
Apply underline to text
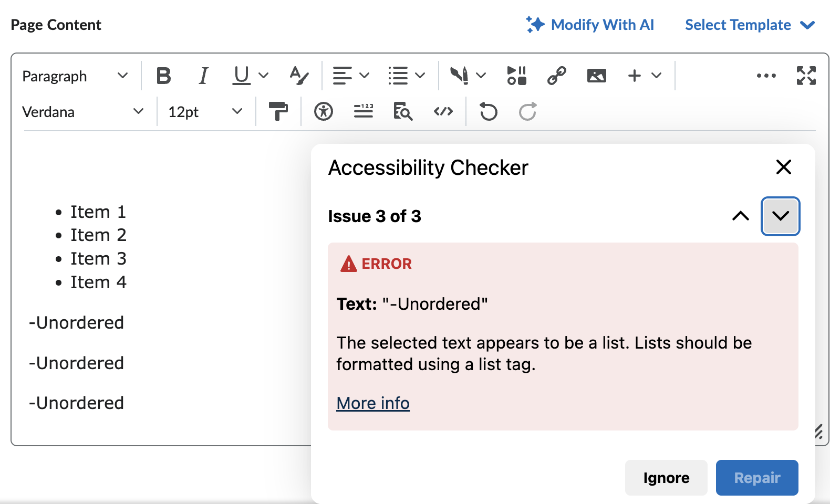[242, 76]
